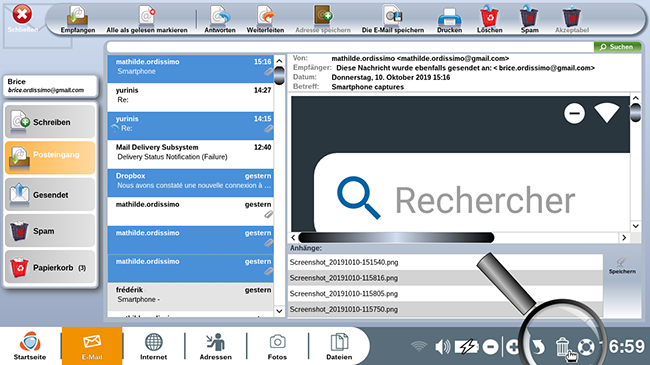The width and height of the screenshot is (650, 365).
Task: Open the Gesendet sent folder
Action: [50, 195]
